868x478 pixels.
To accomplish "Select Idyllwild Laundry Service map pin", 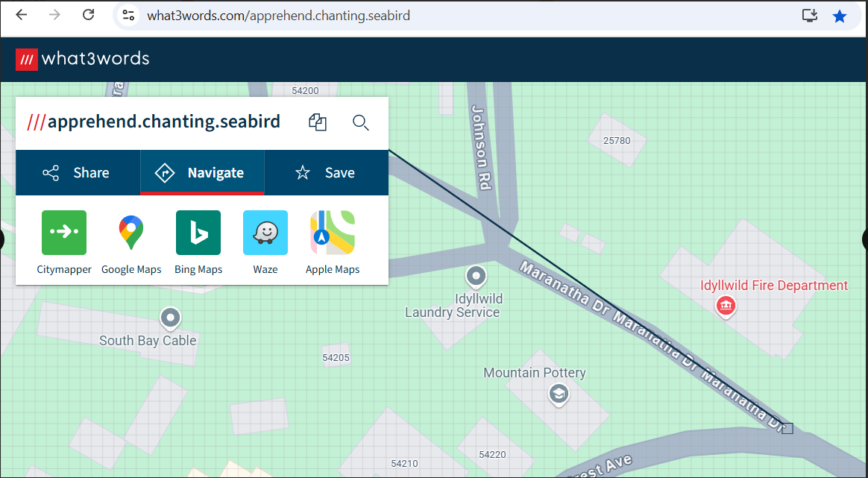I will (476, 277).
